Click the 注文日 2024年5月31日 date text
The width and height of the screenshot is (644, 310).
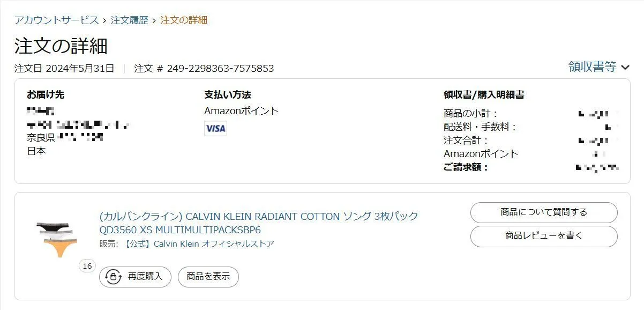(64, 69)
